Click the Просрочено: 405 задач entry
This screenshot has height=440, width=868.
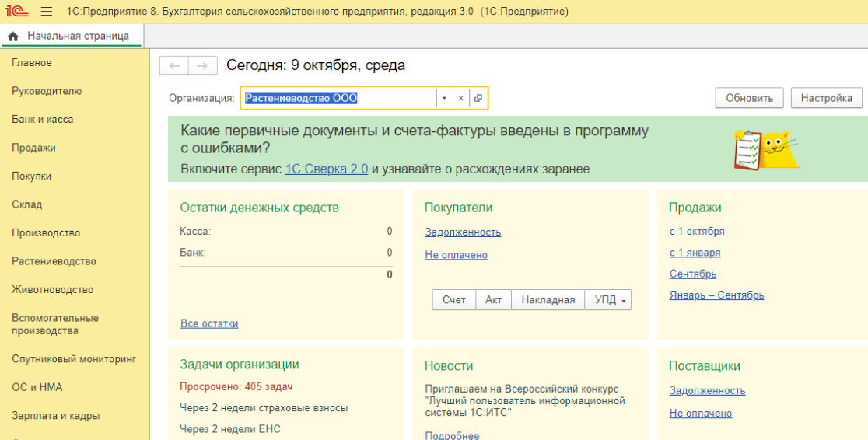[x=236, y=387]
